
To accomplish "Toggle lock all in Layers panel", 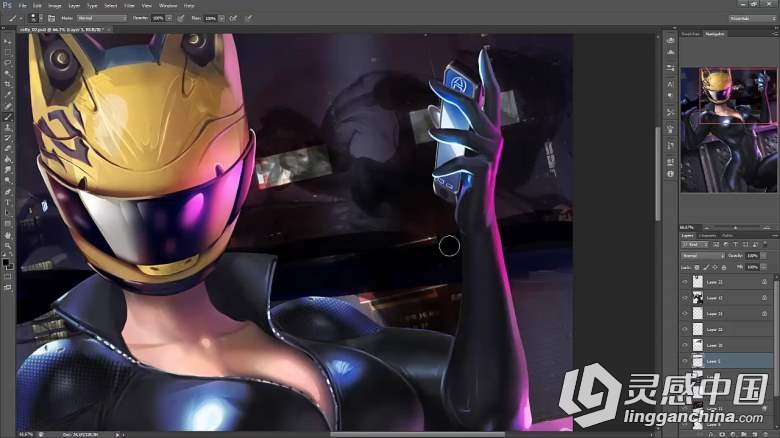I will click(x=724, y=267).
